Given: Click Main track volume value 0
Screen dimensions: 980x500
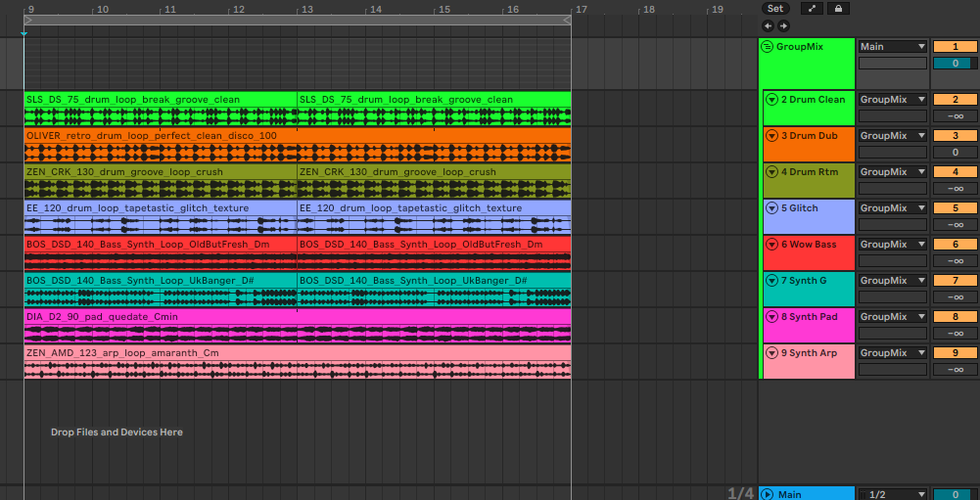Looking at the screenshot, I should 955,494.
